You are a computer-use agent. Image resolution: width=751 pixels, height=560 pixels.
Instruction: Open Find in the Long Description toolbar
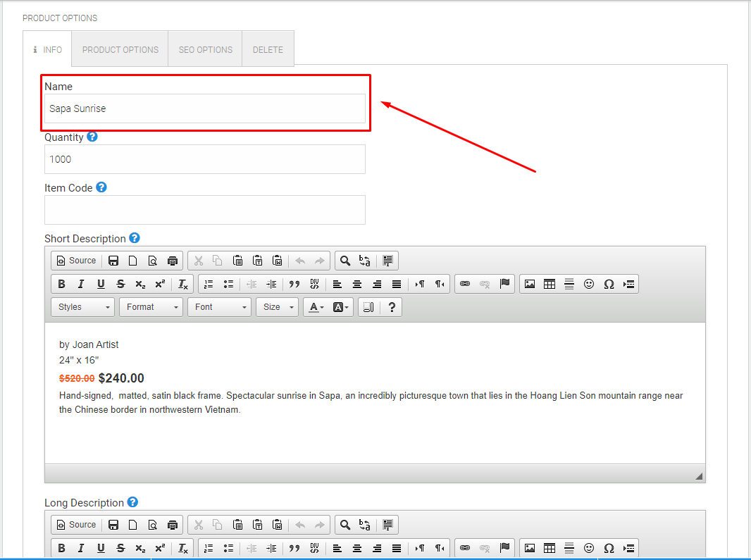tap(345, 525)
